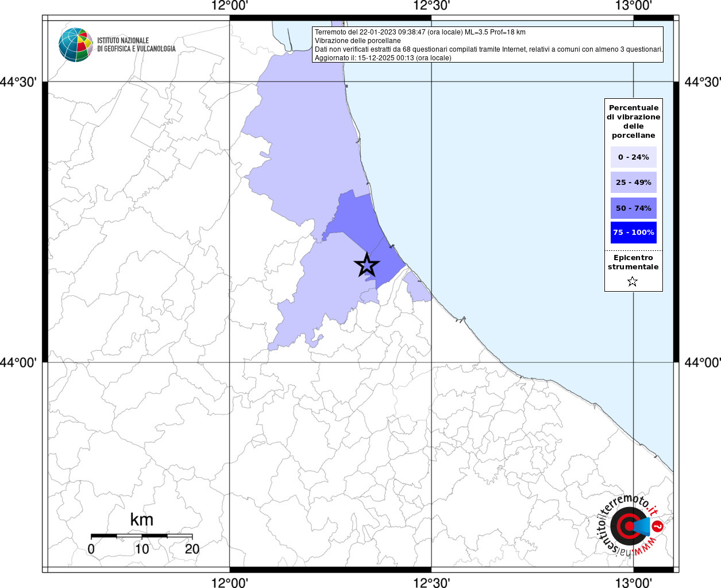
Task: Click the km label above scale bar
Action: 141,520
